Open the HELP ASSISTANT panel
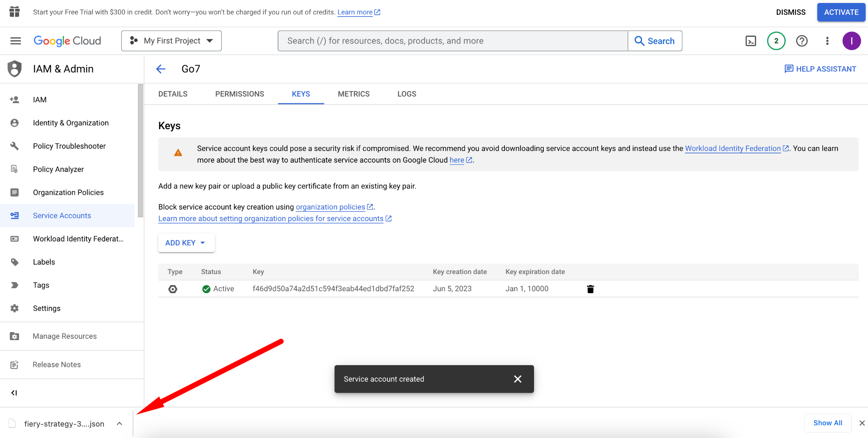The height and width of the screenshot is (438, 868). click(x=820, y=69)
